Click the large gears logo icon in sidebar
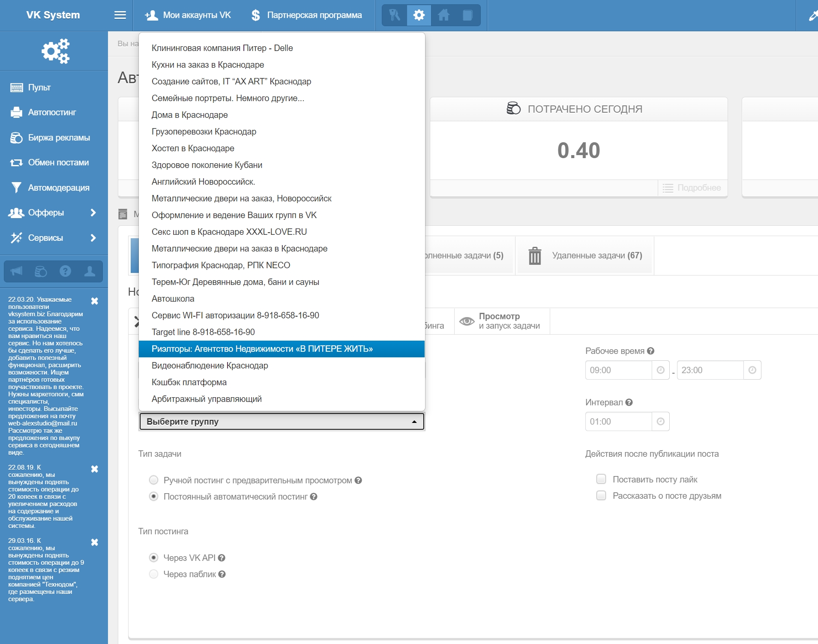This screenshot has width=818, height=644. click(x=55, y=51)
